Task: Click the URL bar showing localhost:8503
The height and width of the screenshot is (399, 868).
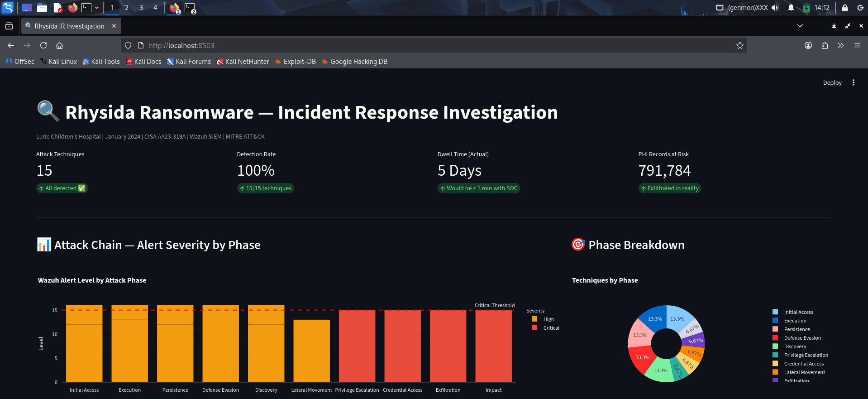Action: point(434,45)
